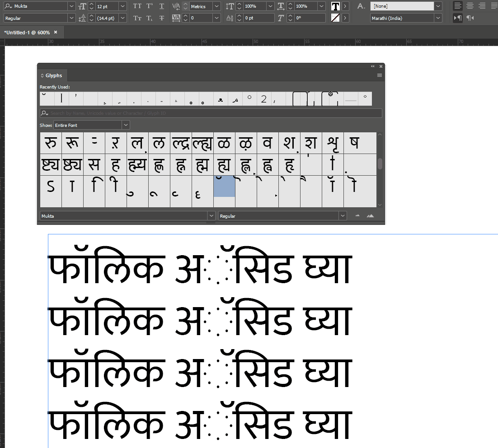Click the skew (false italic) icon
Viewport: 498px width, 448px height.
click(x=281, y=18)
